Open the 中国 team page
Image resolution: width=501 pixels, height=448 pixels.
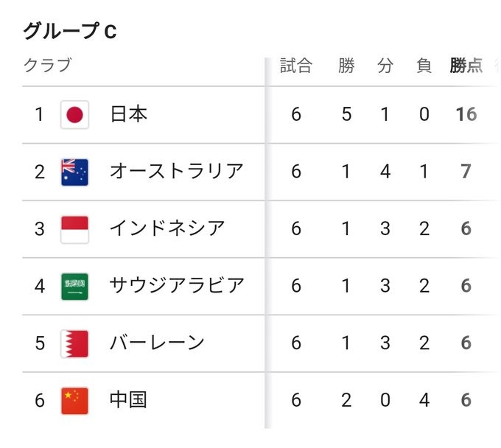129,400
